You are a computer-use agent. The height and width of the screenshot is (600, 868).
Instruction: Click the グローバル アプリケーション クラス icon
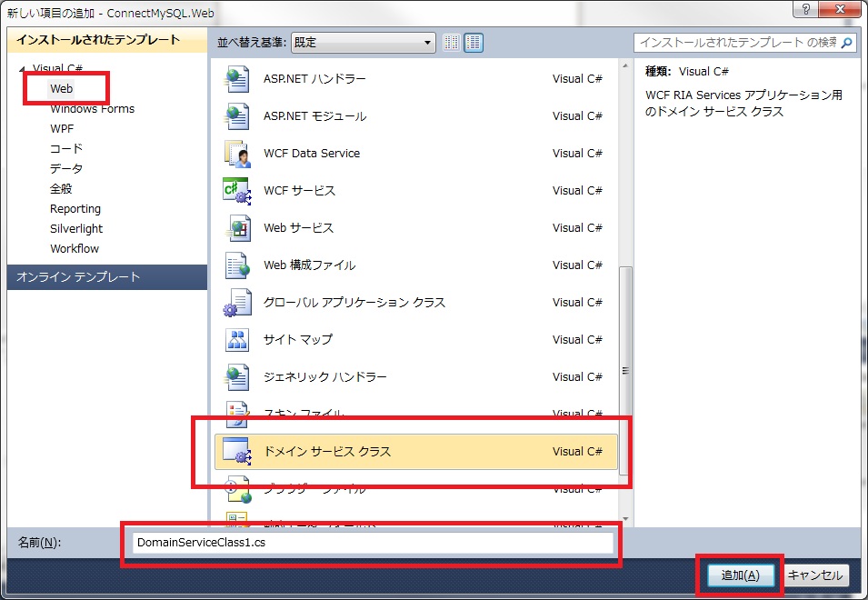[237, 303]
